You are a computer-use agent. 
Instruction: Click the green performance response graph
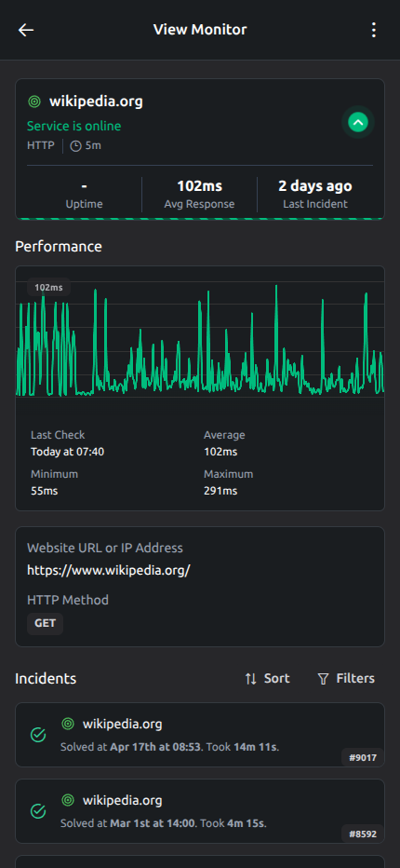point(200,341)
